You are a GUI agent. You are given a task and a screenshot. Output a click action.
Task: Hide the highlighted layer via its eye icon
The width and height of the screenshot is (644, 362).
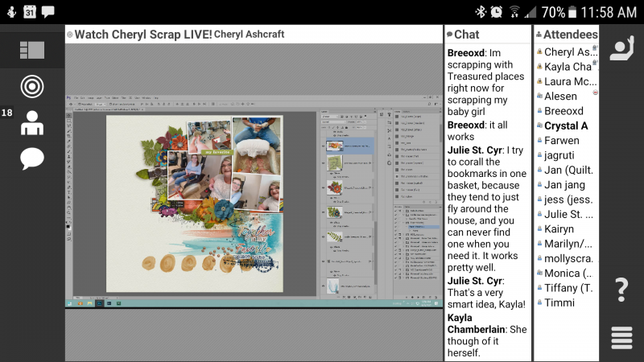click(x=324, y=146)
